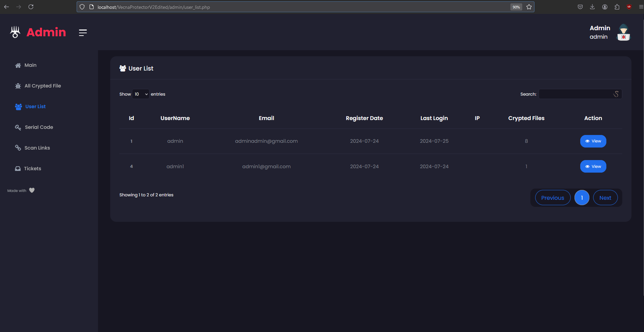Open the extensions puzzle icon
Image resolution: width=644 pixels, height=332 pixels.
(x=617, y=7)
